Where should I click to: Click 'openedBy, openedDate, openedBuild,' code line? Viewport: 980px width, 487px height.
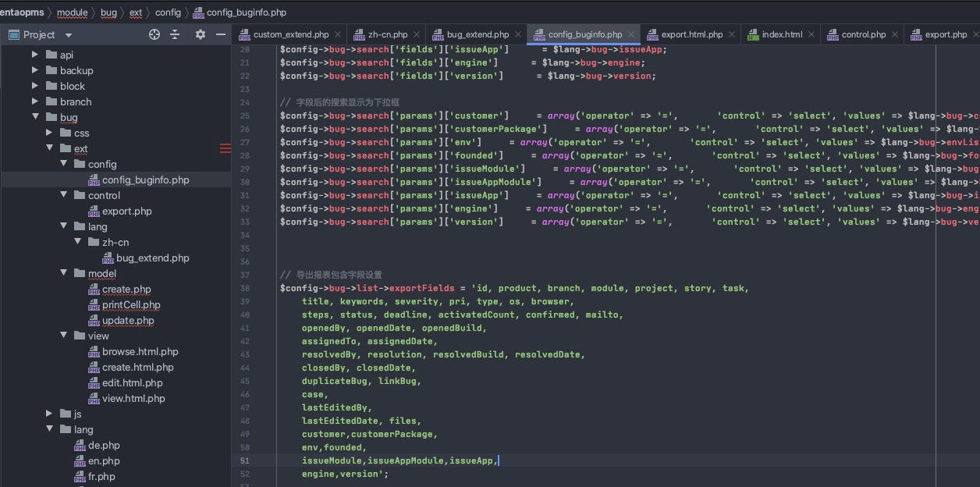394,328
